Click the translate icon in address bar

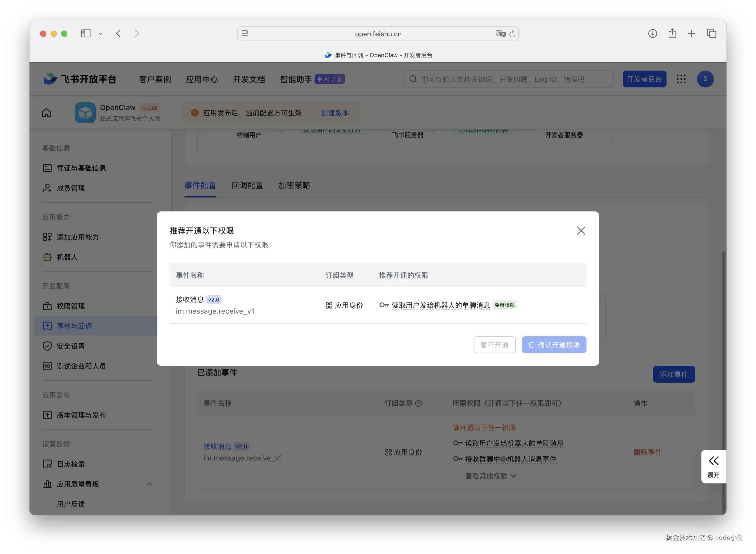coord(500,34)
